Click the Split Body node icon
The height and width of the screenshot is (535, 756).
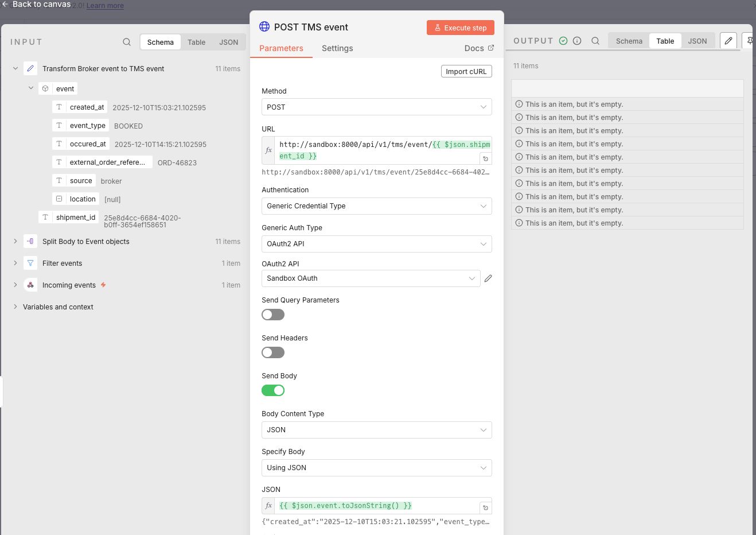30,242
